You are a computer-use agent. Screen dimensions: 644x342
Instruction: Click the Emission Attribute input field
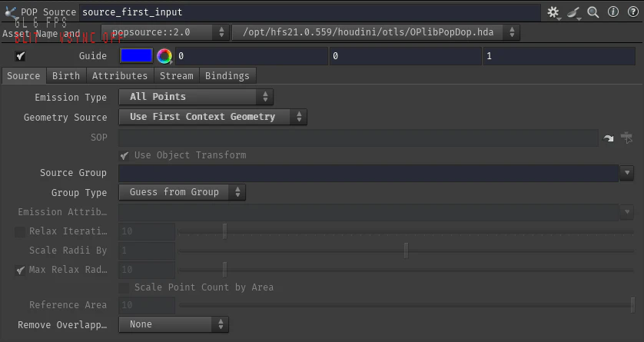pyautogui.click(x=368, y=212)
